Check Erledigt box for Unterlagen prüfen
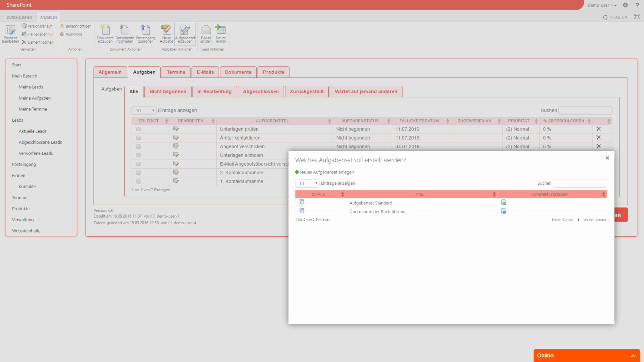 click(139, 129)
